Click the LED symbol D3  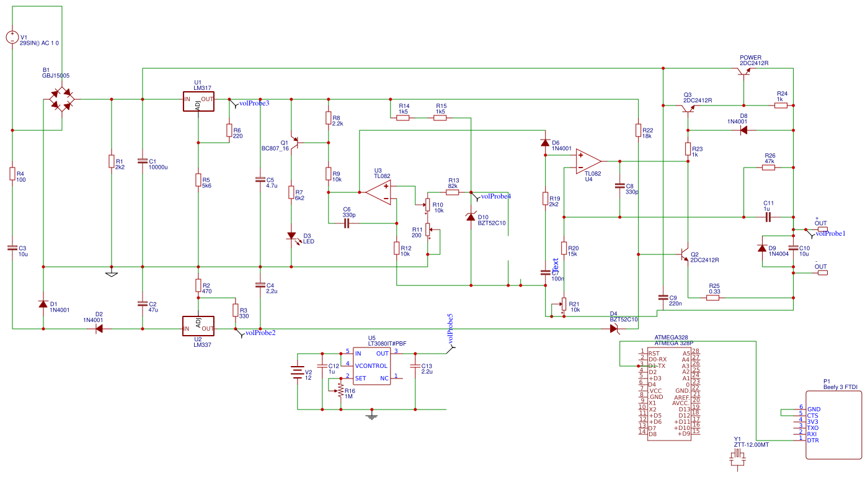[x=291, y=236]
